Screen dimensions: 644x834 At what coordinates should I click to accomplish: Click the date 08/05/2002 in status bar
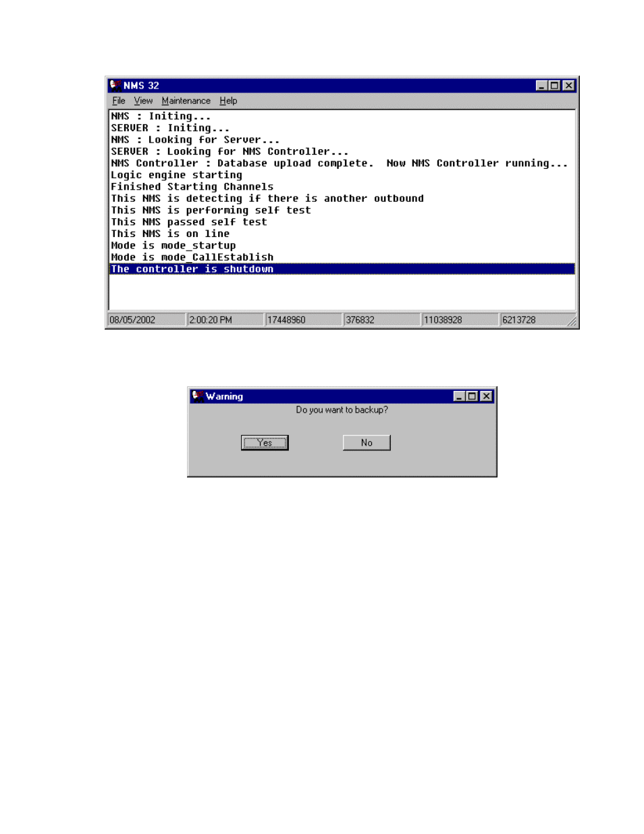[133, 320]
